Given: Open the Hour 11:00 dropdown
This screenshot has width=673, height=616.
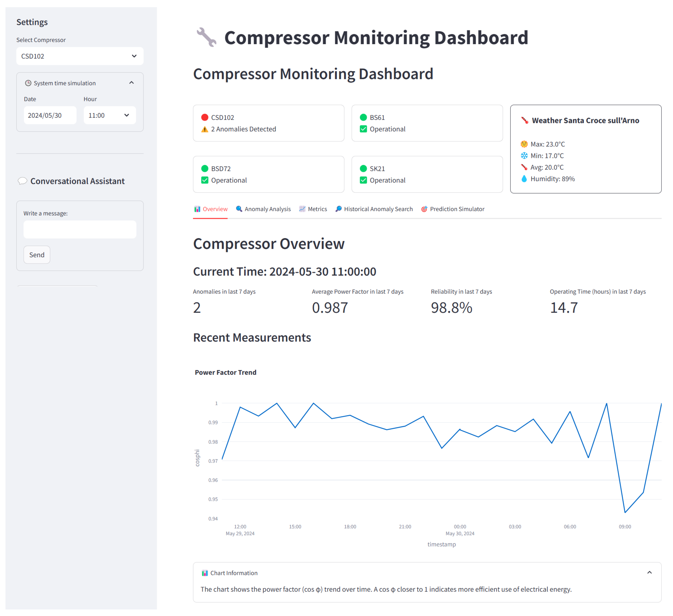Looking at the screenshot, I should coord(109,115).
